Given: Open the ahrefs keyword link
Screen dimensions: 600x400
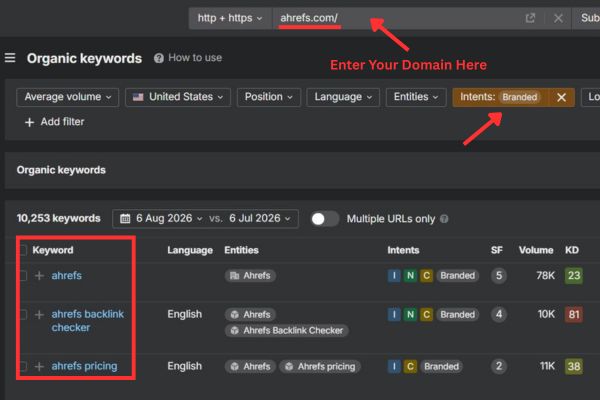Looking at the screenshot, I should click(67, 276).
